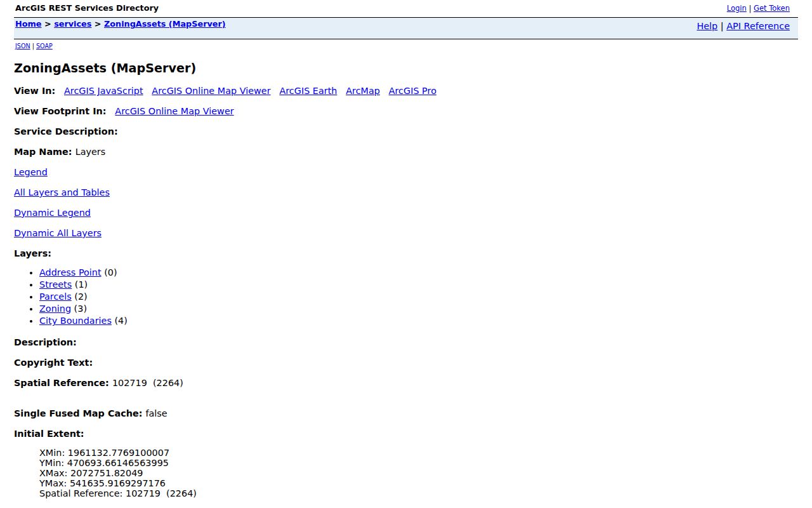Open the Address Point layer
This screenshot has width=812, height=508.
pyautogui.click(x=70, y=272)
